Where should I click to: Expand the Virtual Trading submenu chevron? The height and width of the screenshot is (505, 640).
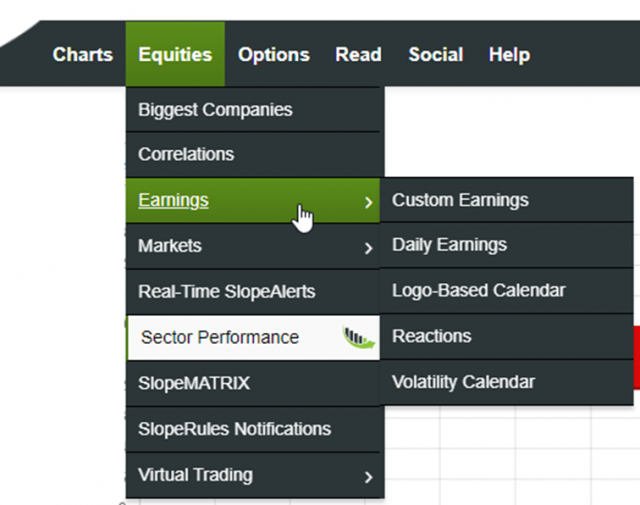point(368,476)
